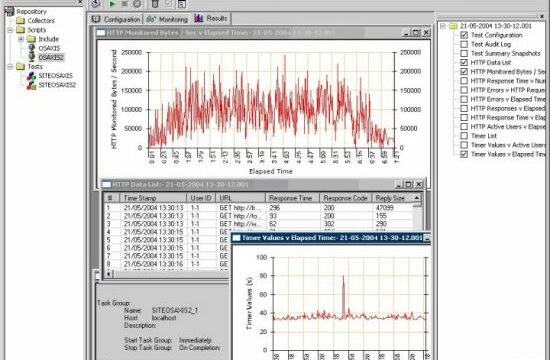The width and height of the screenshot is (550, 360).
Task: Switch to the Configuration tab
Action: coord(115,19)
